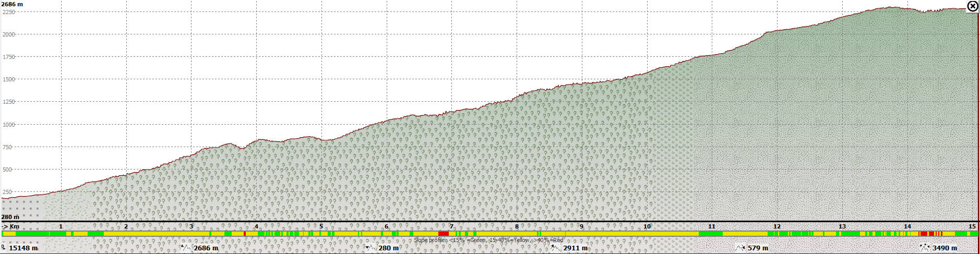Click the '2686 m' value in bottom stats

pyautogui.click(x=206, y=248)
